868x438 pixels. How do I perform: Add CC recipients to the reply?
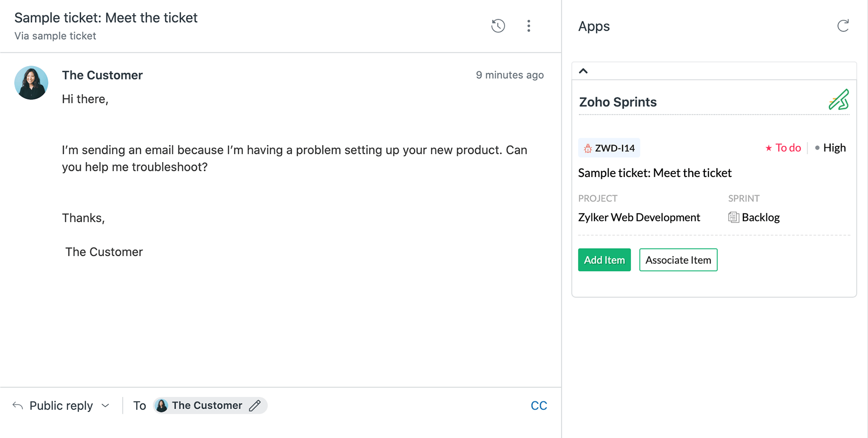click(539, 405)
